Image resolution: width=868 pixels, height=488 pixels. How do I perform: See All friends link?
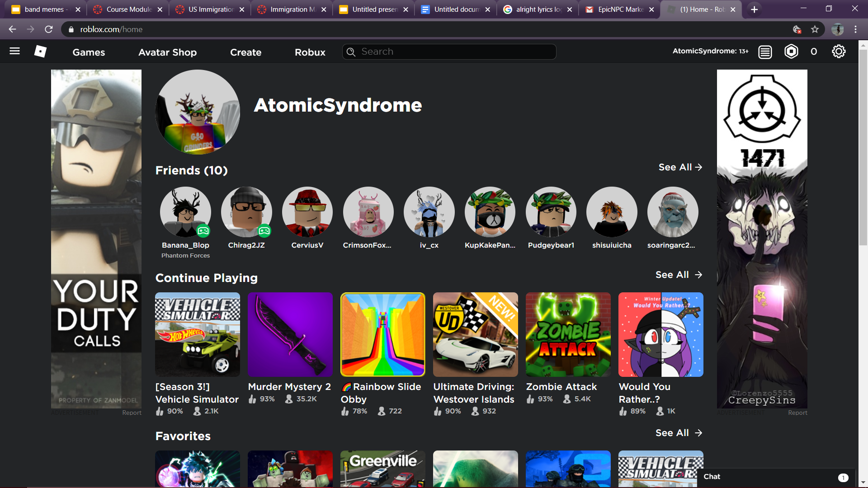pos(680,167)
